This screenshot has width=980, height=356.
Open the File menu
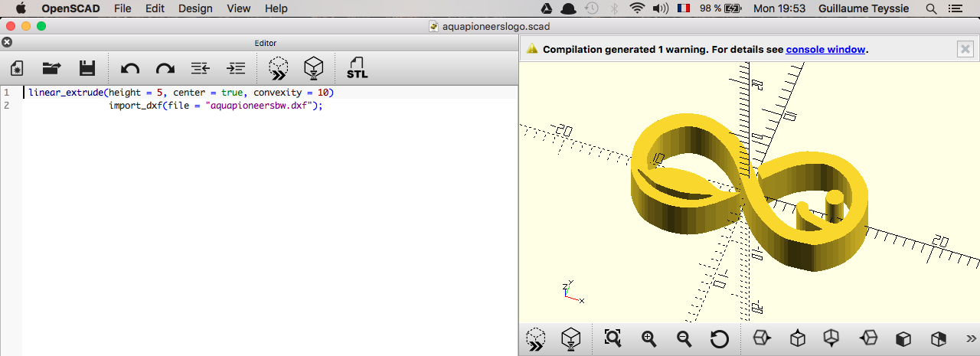(122, 8)
